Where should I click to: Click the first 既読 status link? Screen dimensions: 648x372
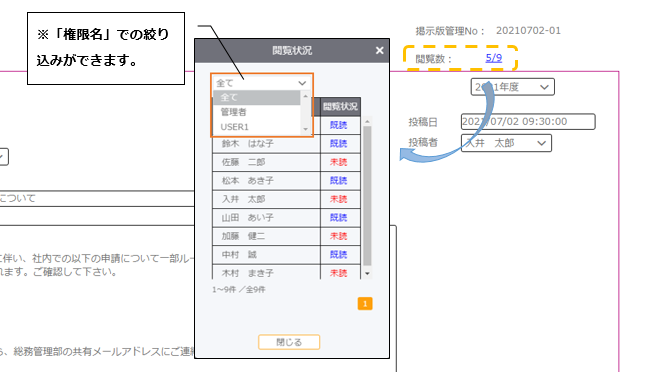coord(338,125)
